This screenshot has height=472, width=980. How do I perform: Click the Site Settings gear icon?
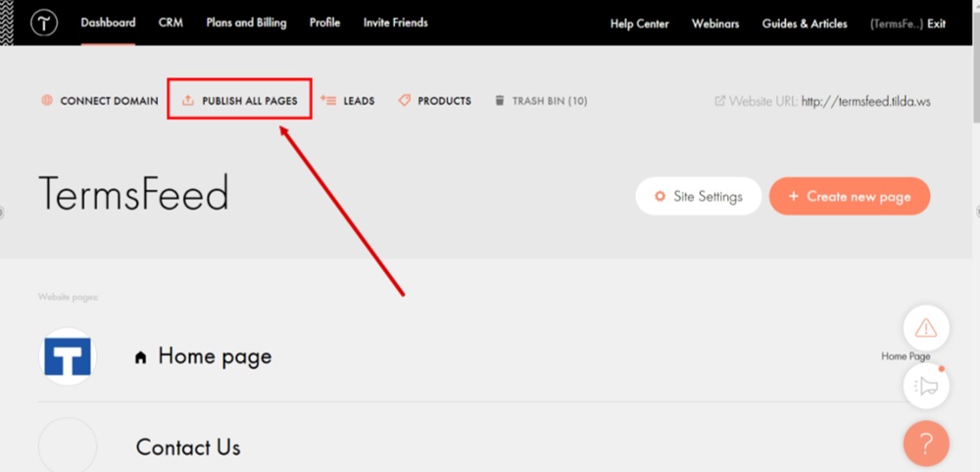660,196
